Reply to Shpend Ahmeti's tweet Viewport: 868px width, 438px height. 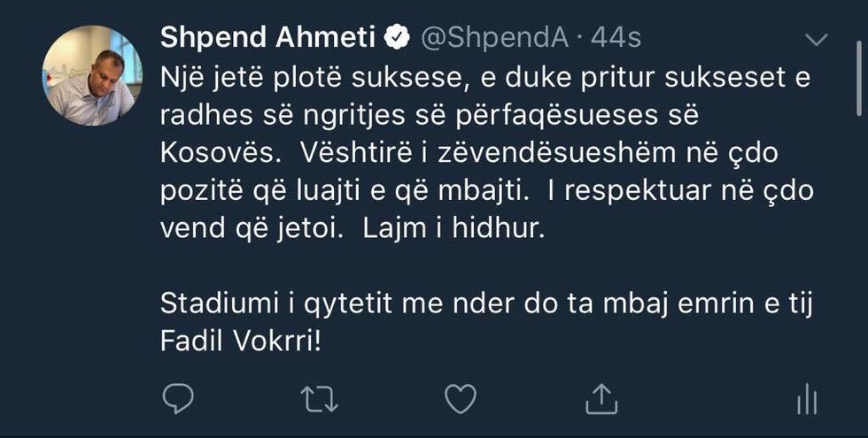tap(179, 399)
